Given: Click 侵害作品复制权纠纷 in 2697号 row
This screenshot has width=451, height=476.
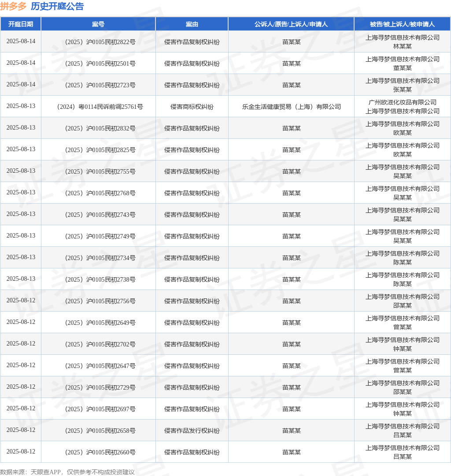Looking at the screenshot, I should pos(192,408).
